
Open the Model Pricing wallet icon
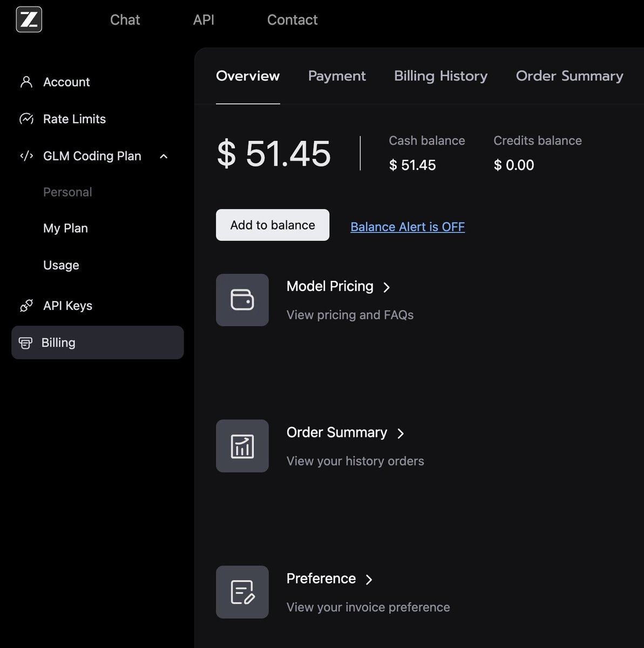click(x=242, y=300)
